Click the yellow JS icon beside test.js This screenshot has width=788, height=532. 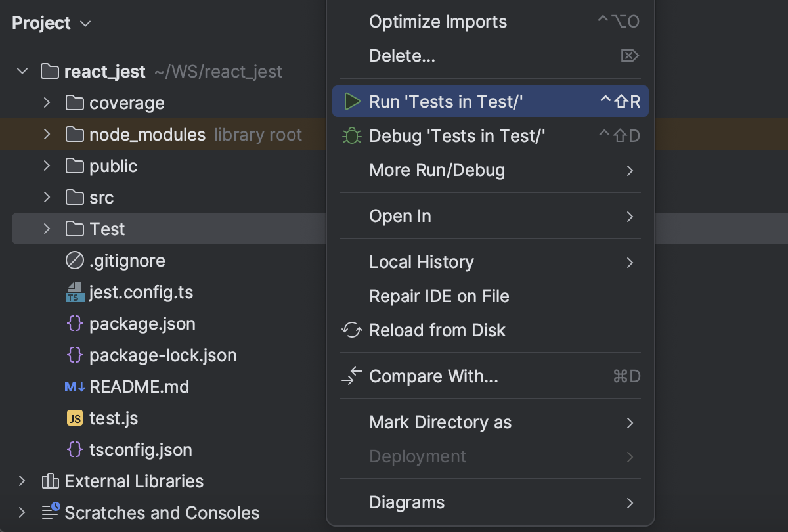(x=74, y=418)
